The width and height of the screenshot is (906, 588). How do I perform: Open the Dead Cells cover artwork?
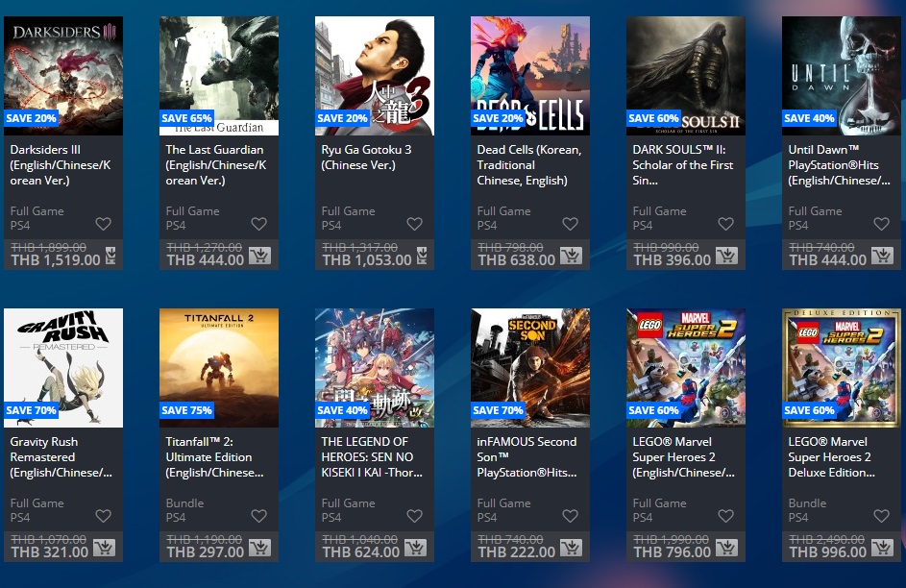530,76
